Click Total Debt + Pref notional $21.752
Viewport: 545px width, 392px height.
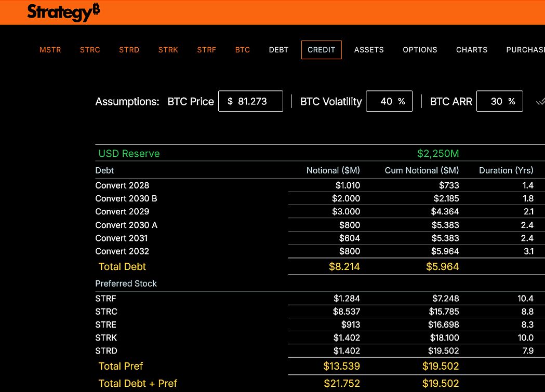(342, 383)
